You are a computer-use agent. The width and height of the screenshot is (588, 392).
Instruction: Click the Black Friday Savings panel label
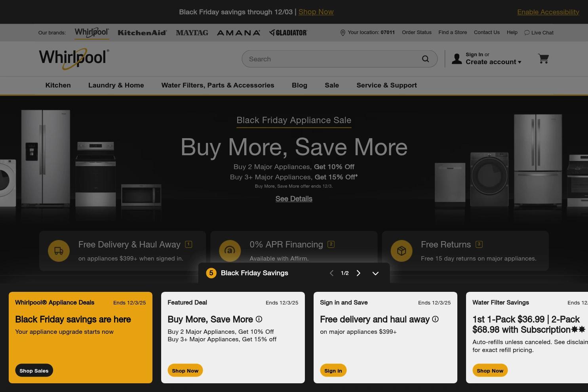[x=255, y=273]
